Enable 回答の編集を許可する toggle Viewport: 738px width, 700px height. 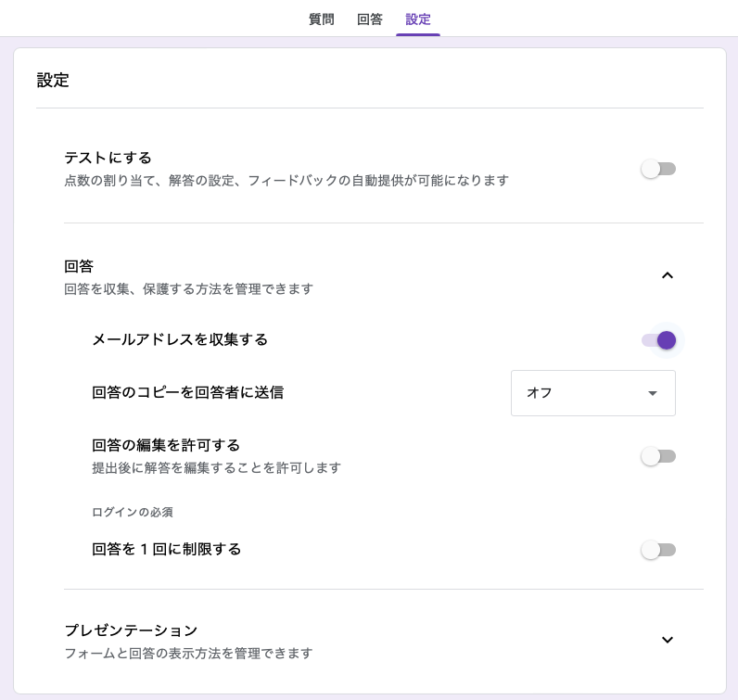point(658,455)
